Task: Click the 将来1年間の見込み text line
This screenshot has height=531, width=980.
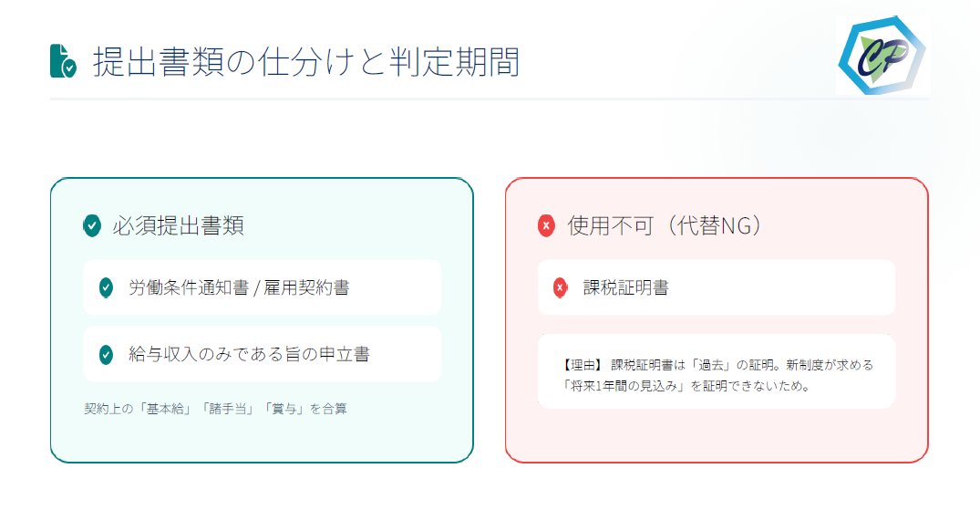Action: click(x=687, y=385)
